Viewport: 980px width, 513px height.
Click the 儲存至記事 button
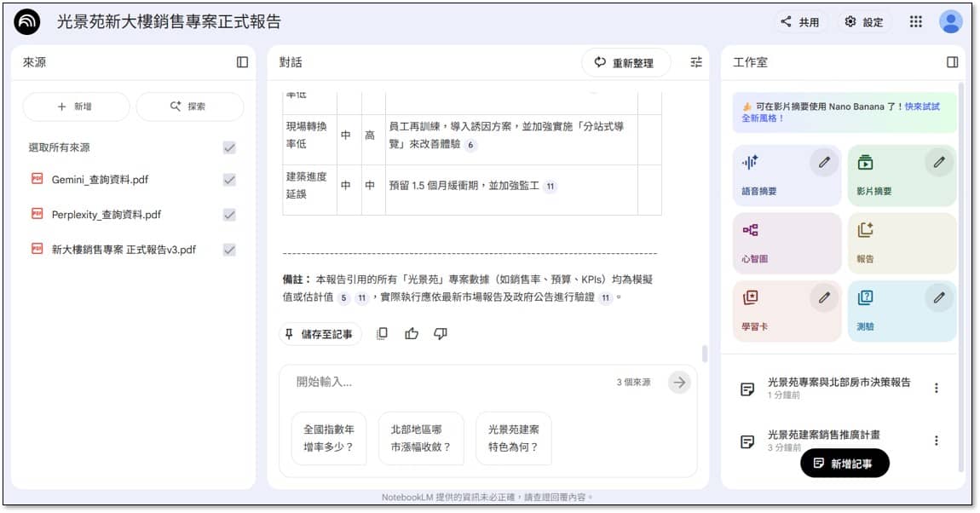(320, 334)
